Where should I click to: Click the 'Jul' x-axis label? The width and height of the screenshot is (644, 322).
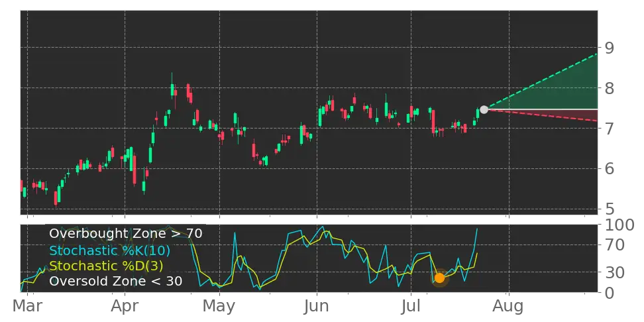pyautogui.click(x=411, y=306)
